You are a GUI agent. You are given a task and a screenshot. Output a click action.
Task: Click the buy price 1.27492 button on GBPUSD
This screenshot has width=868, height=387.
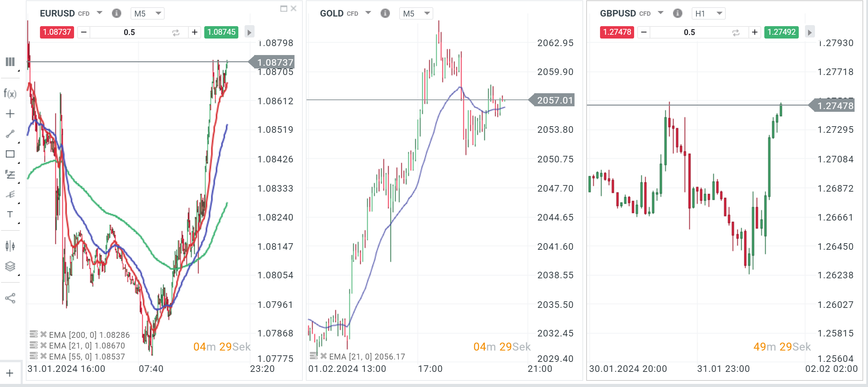(x=781, y=32)
